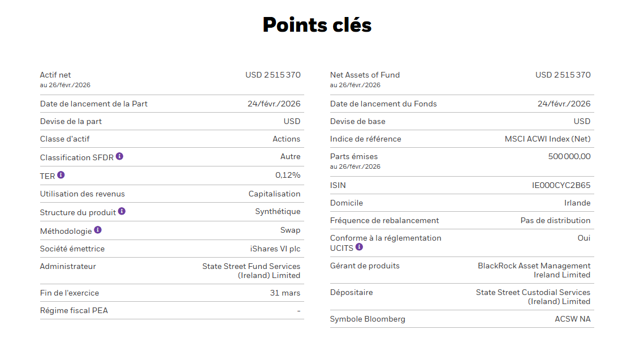Select the Bloomberg symbol ACSW NA
The image size is (644, 342).
tap(573, 319)
